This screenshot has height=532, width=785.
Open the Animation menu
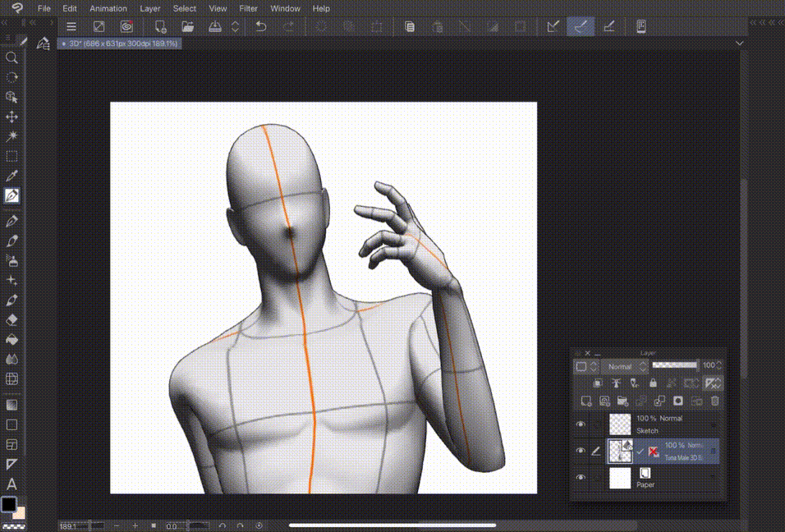pos(108,8)
